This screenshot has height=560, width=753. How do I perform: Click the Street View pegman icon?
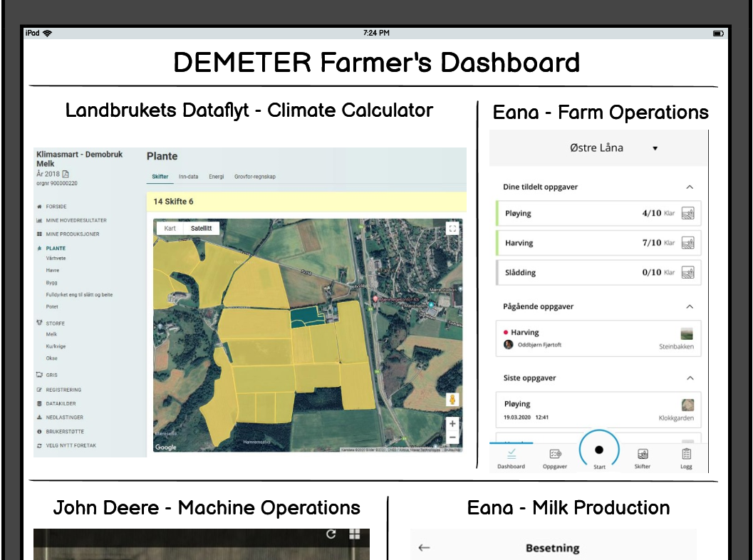(452, 400)
